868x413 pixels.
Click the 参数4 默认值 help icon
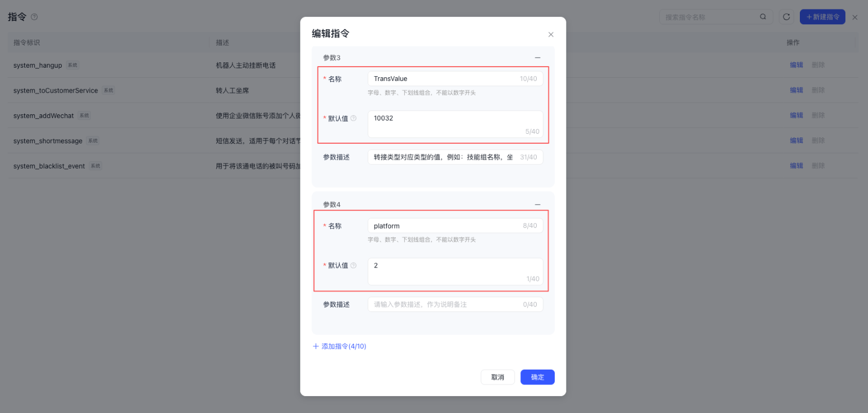(353, 265)
